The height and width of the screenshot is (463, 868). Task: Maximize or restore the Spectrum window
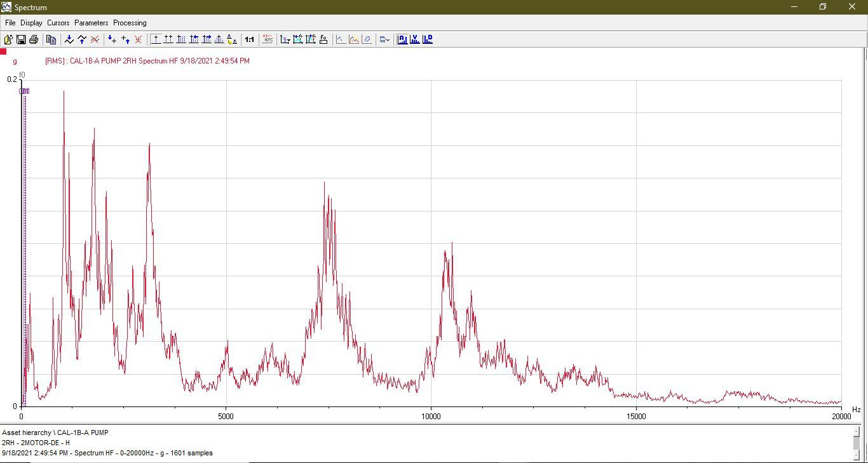coord(823,7)
